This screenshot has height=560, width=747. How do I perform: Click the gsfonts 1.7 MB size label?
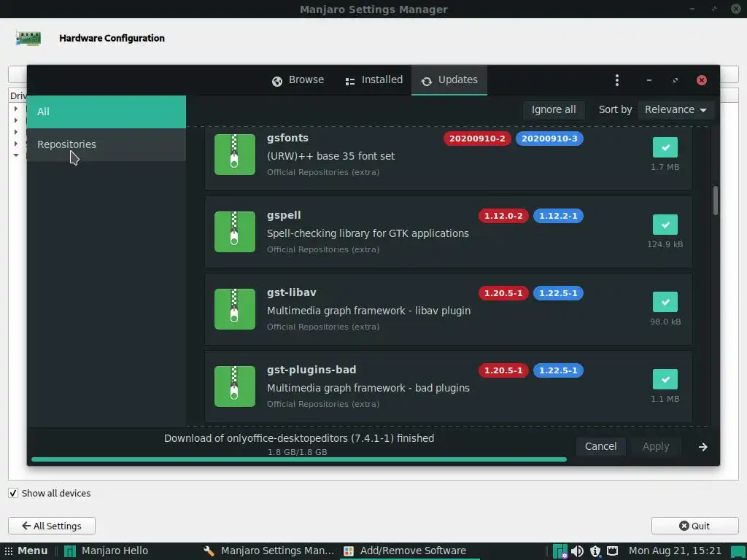coord(665,167)
